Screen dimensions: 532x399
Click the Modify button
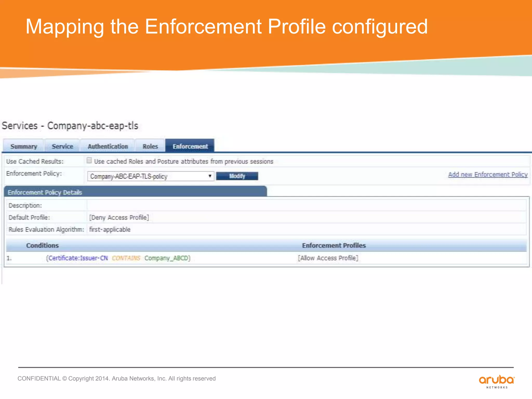pos(237,176)
